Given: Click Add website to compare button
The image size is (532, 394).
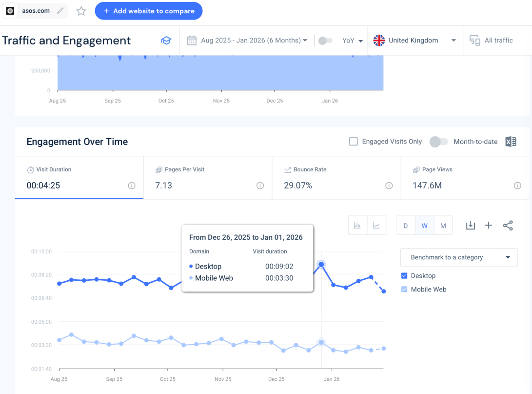Looking at the screenshot, I should (x=148, y=11).
